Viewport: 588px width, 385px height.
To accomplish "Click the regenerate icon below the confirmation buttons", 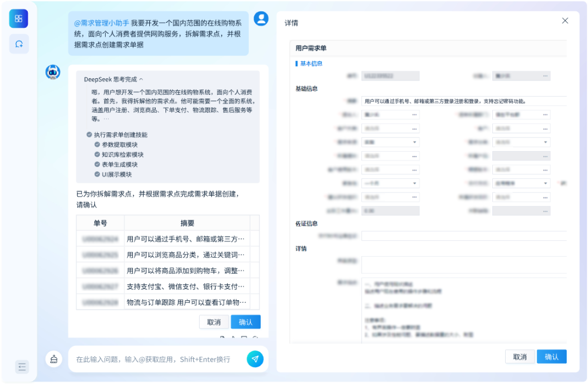I will tap(256, 337).
